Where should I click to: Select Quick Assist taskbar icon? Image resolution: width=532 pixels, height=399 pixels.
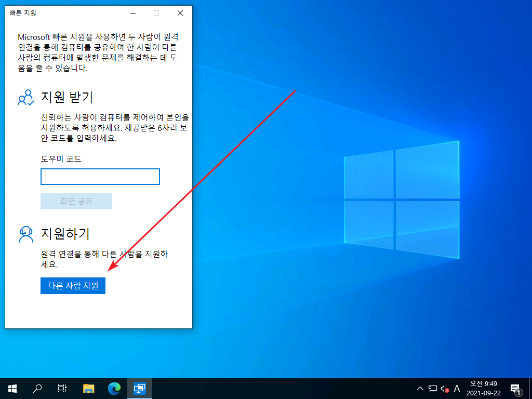[139, 389]
